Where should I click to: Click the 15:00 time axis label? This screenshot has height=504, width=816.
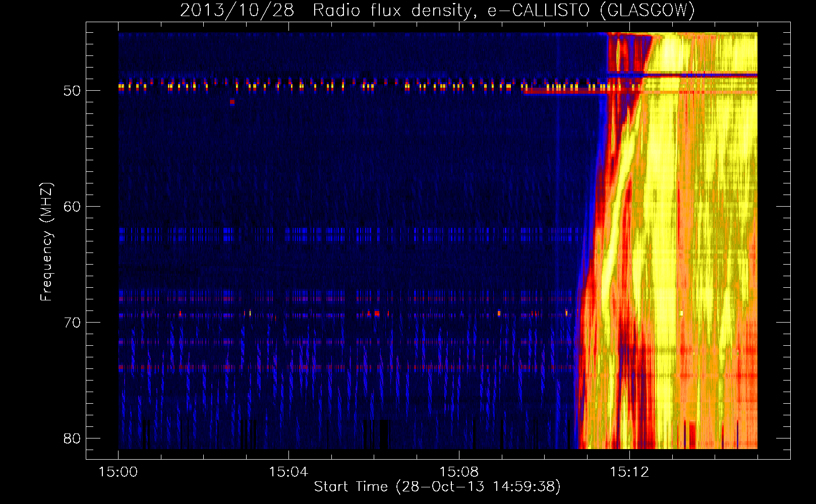click(x=118, y=472)
